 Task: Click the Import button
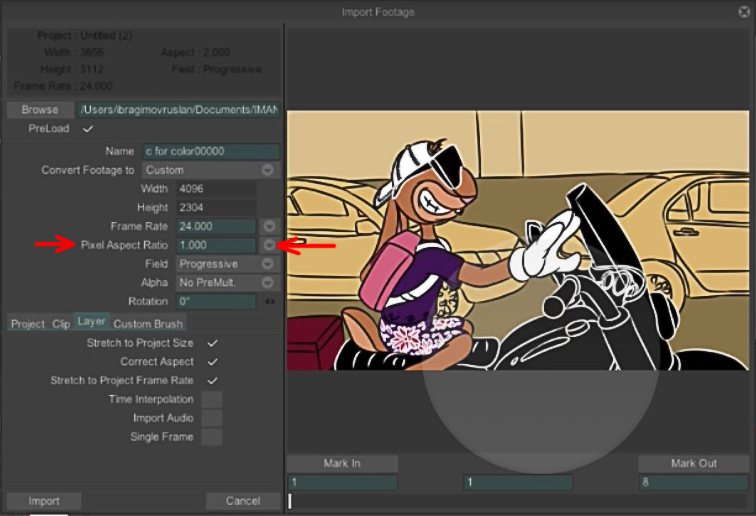tap(44, 501)
